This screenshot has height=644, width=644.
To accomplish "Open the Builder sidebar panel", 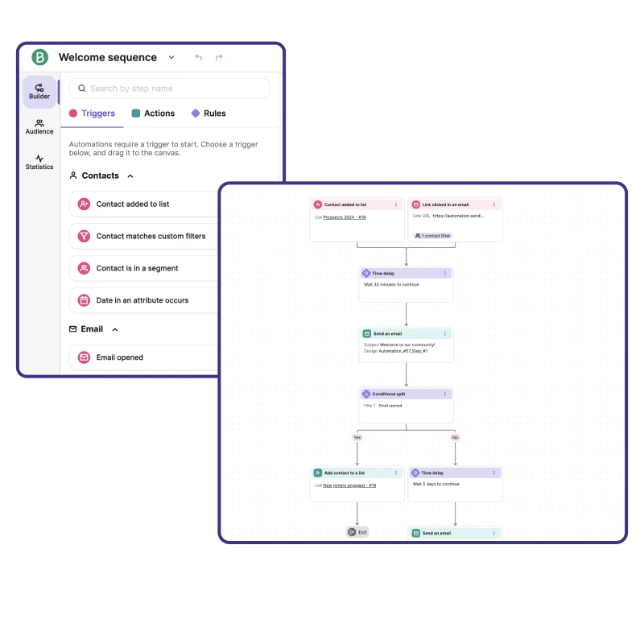I will [x=39, y=91].
